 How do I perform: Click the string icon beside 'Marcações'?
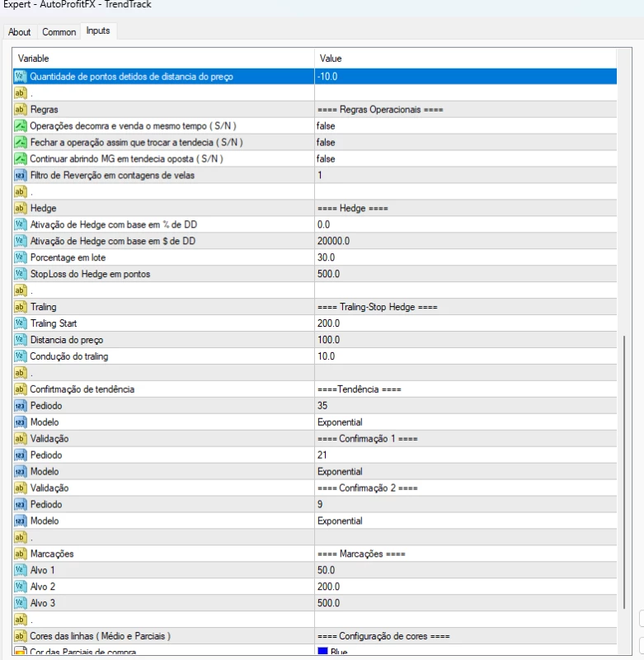(21, 554)
